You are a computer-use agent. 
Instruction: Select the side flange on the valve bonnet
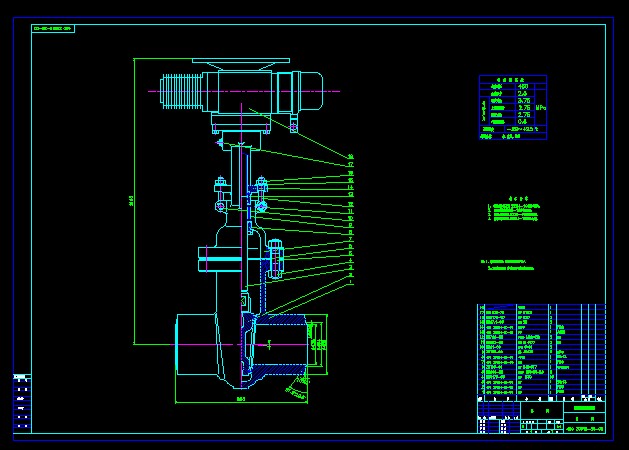click(276, 257)
